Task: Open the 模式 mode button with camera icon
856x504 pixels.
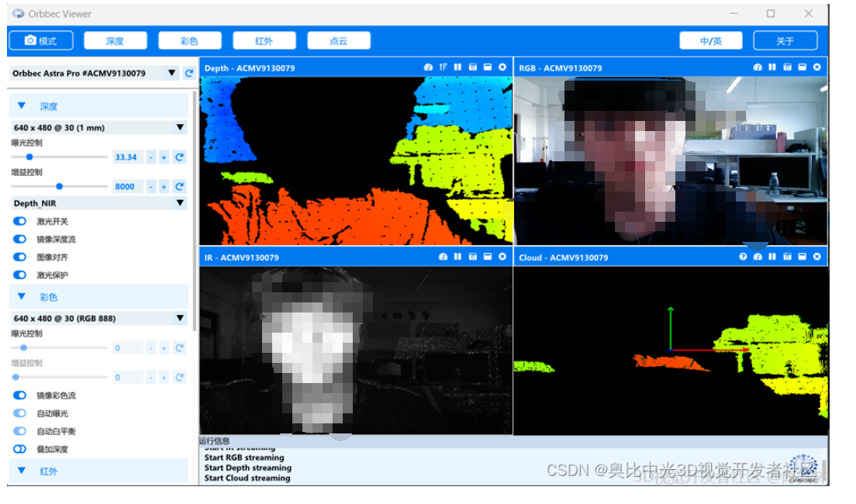Action: 41,41
